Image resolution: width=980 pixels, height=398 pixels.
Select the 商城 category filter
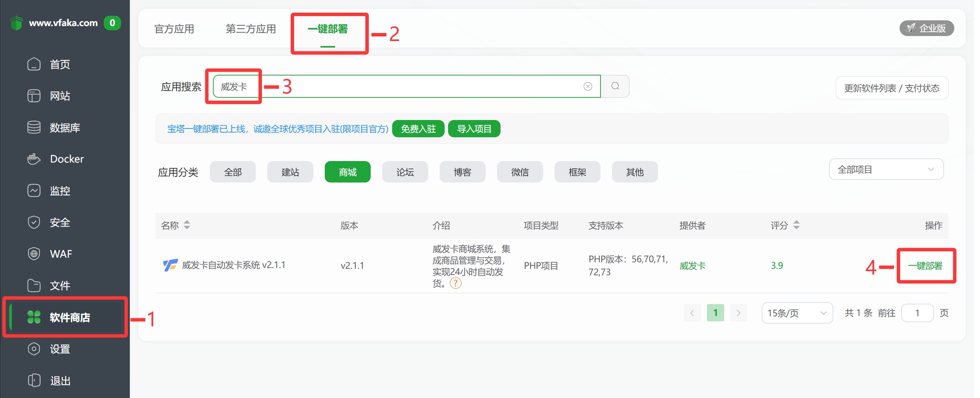347,172
